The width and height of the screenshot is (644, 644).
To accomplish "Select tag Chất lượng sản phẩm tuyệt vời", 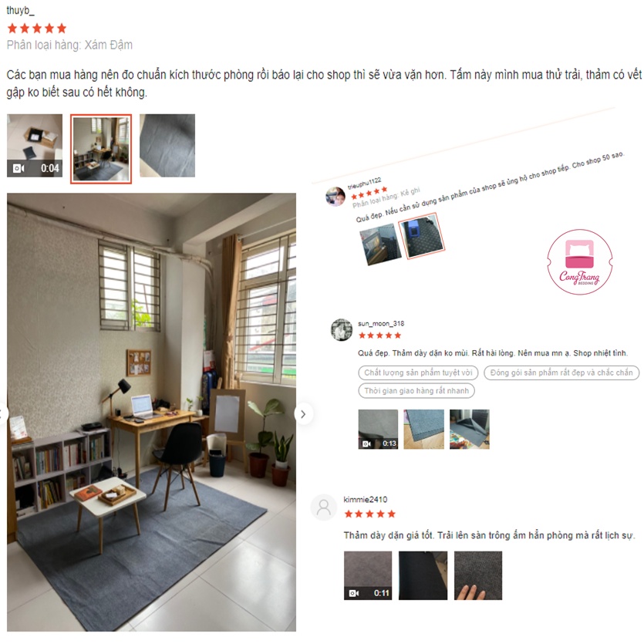I will pos(418,373).
